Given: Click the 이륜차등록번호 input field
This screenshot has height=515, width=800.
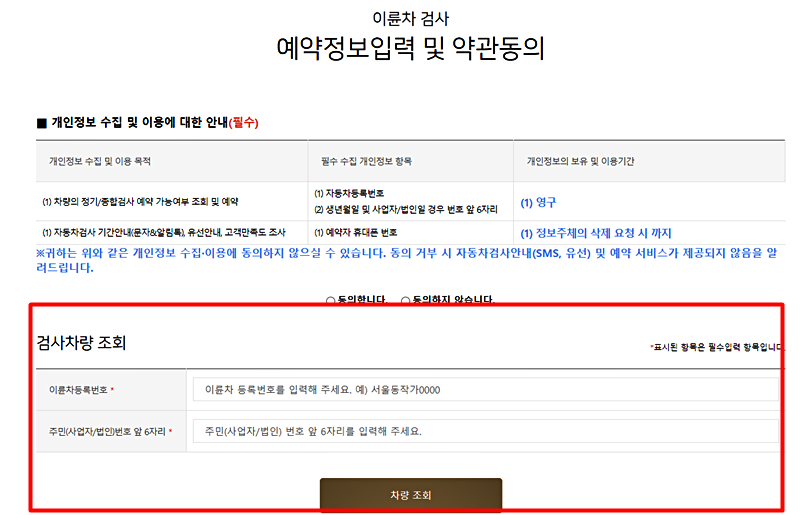Looking at the screenshot, I should pos(486,390).
